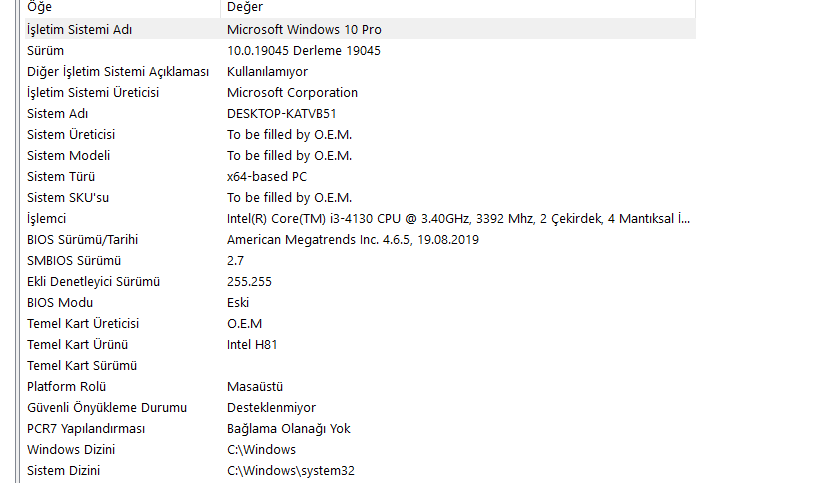Click the BIOS Modu row
This screenshot has height=483, width=831.
[60, 302]
